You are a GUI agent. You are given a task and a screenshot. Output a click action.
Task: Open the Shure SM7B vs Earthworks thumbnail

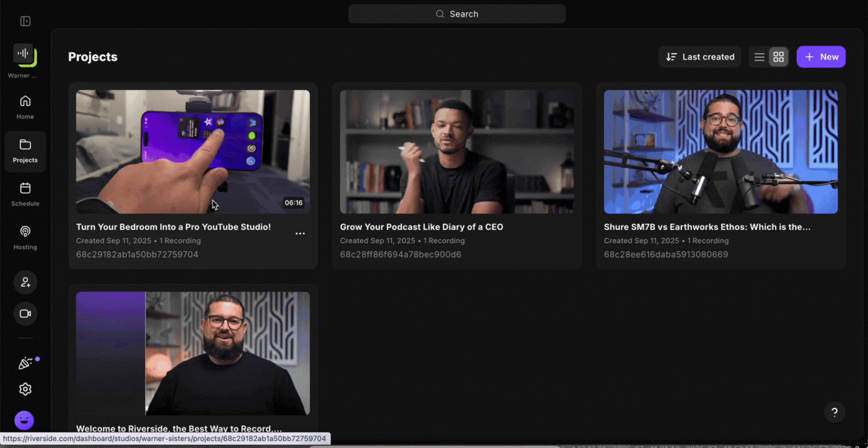[x=720, y=152]
